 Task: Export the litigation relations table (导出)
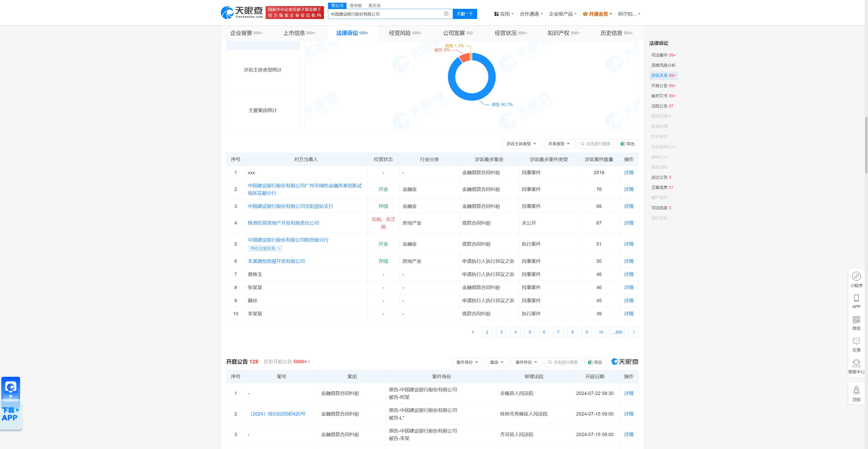627,144
